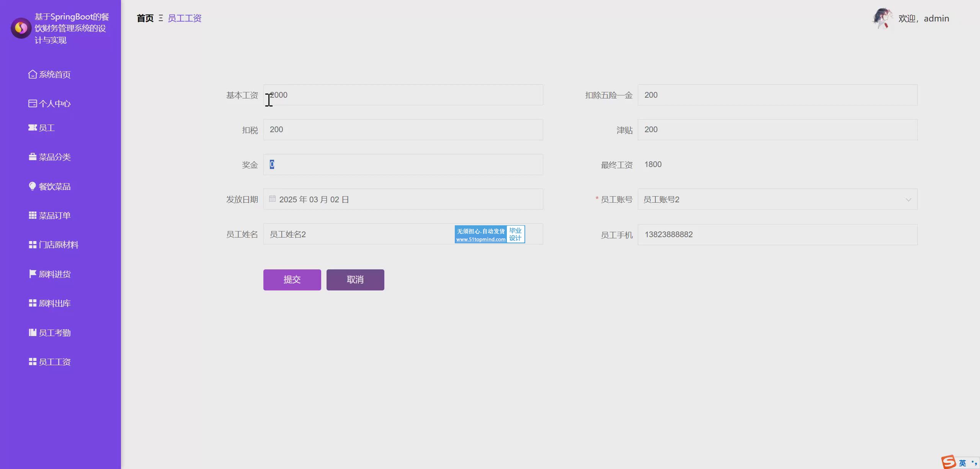Image resolution: width=980 pixels, height=469 pixels.
Task: Click the ticket icon beside 员工
Action: 33,128
